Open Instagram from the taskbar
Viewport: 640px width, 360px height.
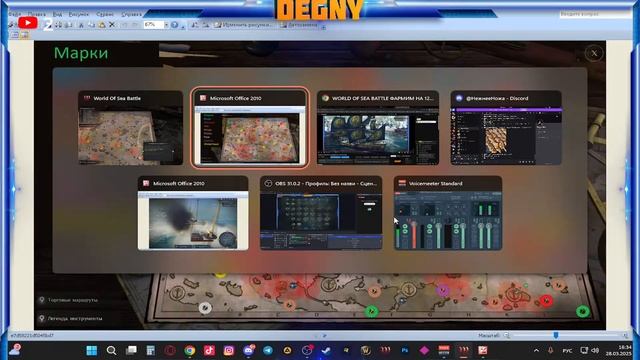pyautogui.click(x=229, y=350)
